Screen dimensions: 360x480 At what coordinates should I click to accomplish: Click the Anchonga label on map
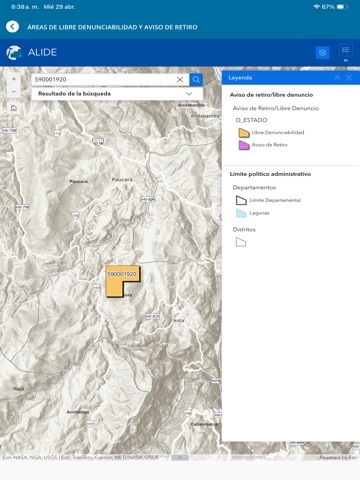[x=78, y=412]
